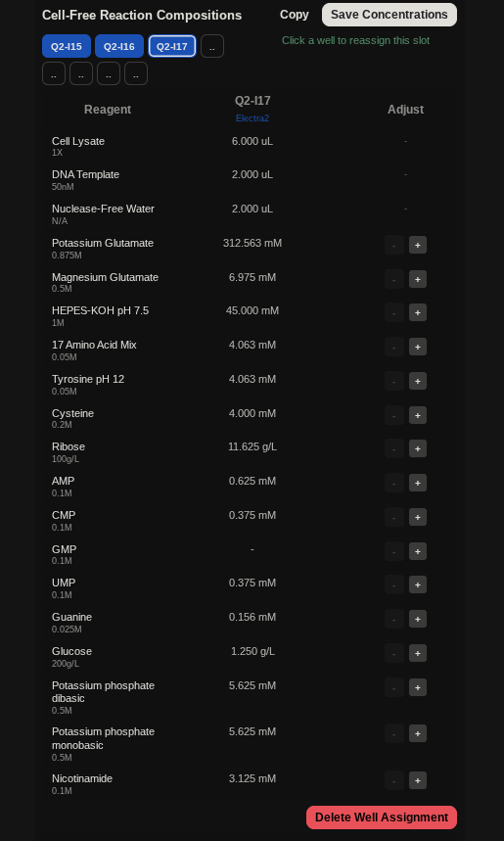504x841 pixels.
Task: Decrease Guanine concentration with minus
Action: coord(394,619)
